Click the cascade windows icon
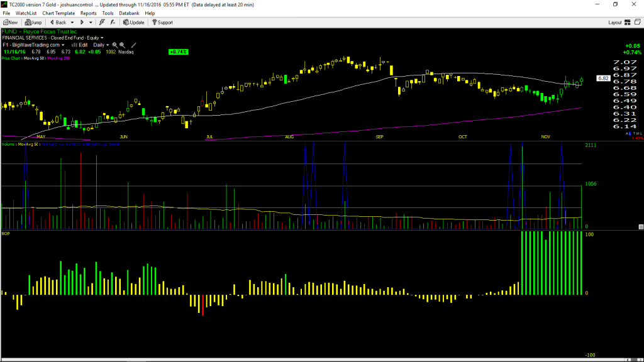Screen dimensions: 644x362 coord(638,22)
